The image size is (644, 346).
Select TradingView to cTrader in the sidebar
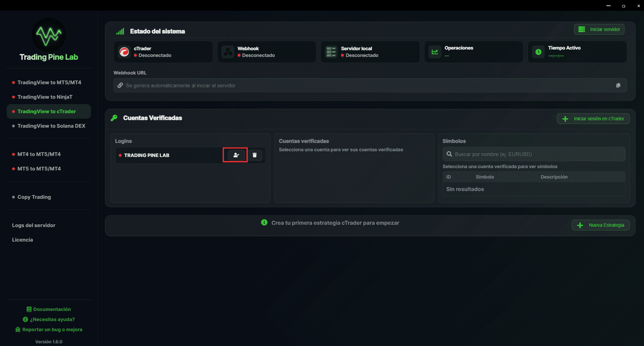coord(47,111)
